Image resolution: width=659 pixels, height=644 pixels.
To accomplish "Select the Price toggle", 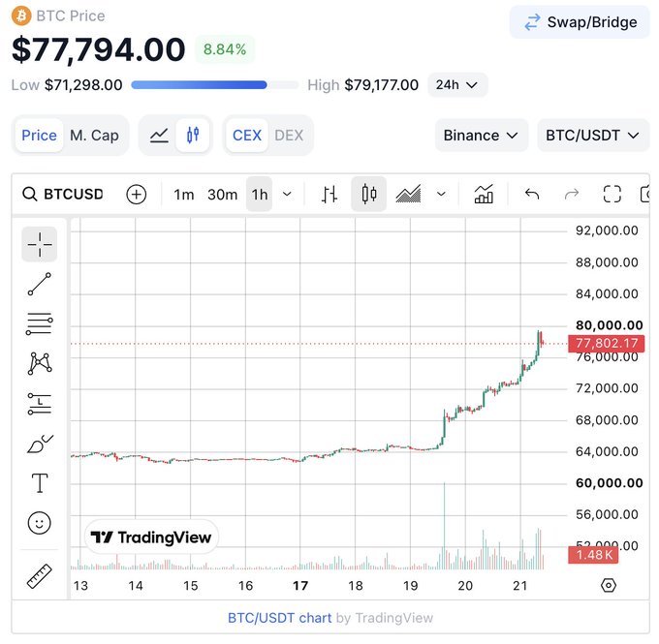I will (x=39, y=136).
